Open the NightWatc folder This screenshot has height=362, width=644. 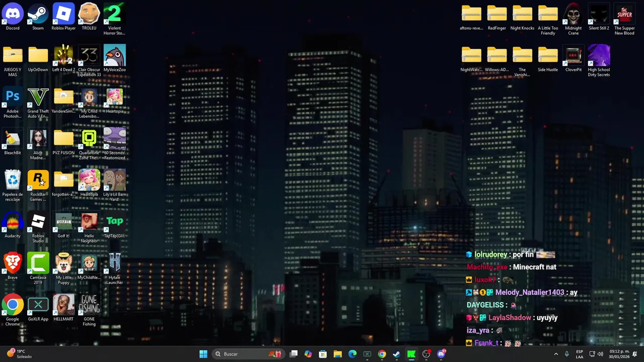click(x=471, y=59)
